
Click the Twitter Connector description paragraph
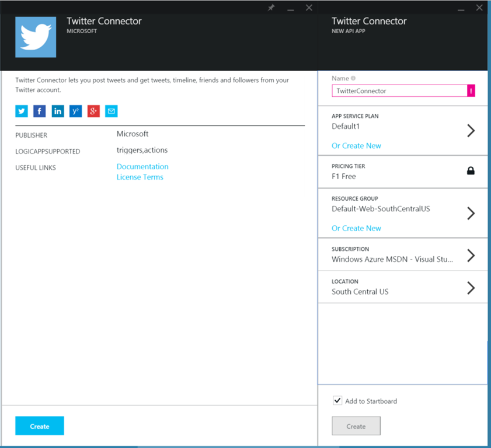[x=152, y=85]
